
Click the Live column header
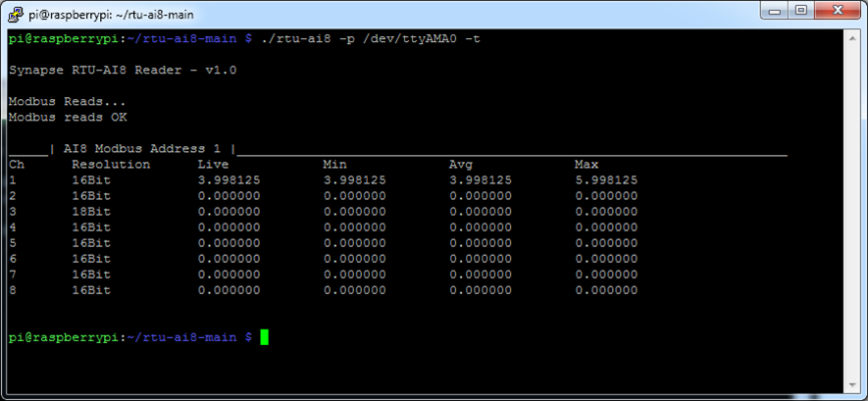point(213,165)
